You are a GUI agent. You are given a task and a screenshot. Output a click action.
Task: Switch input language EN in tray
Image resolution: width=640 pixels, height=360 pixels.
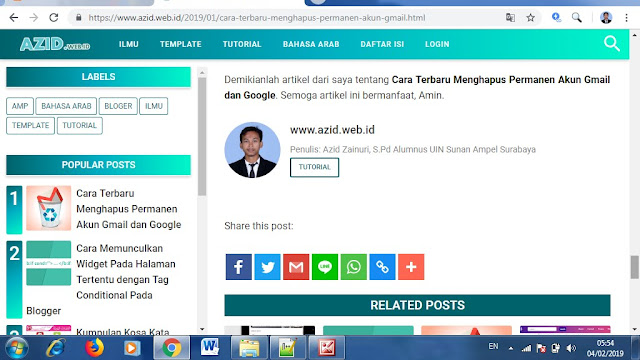pyautogui.click(x=493, y=347)
